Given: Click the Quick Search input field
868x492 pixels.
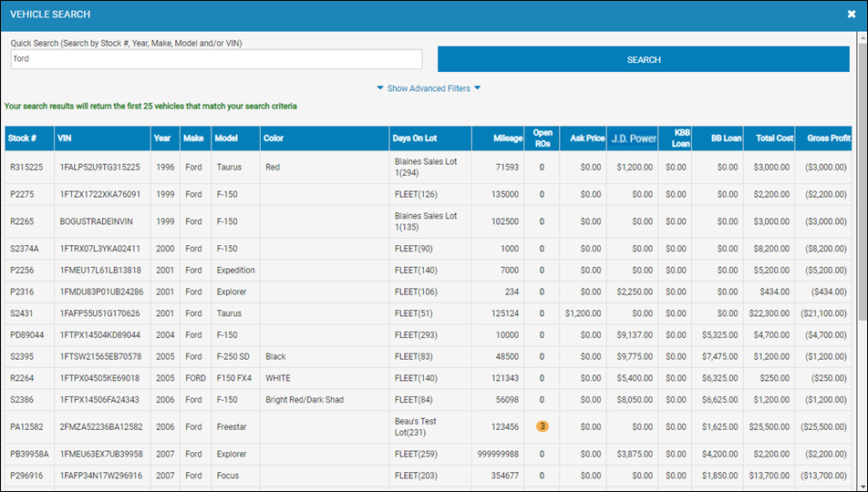Looking at the screenshot, I should pyautogui.click(x=216, y=59).
